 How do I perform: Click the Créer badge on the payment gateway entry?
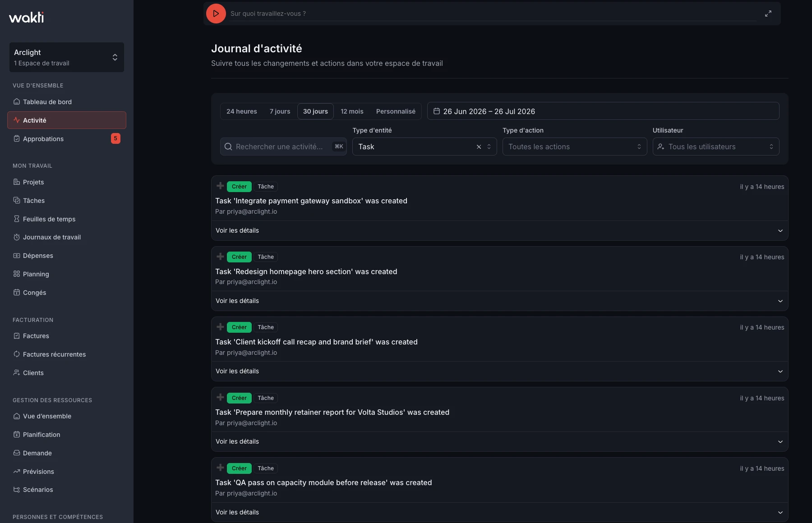pos(239,187)
